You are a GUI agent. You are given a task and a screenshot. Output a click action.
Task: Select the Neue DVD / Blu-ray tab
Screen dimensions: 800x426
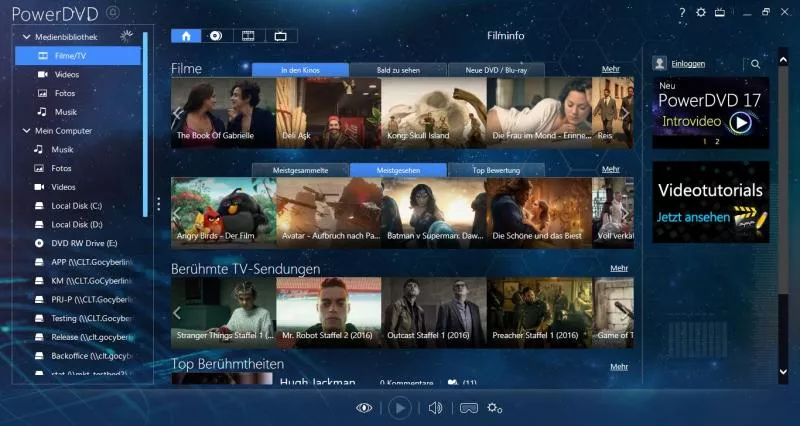coord(496,70)
